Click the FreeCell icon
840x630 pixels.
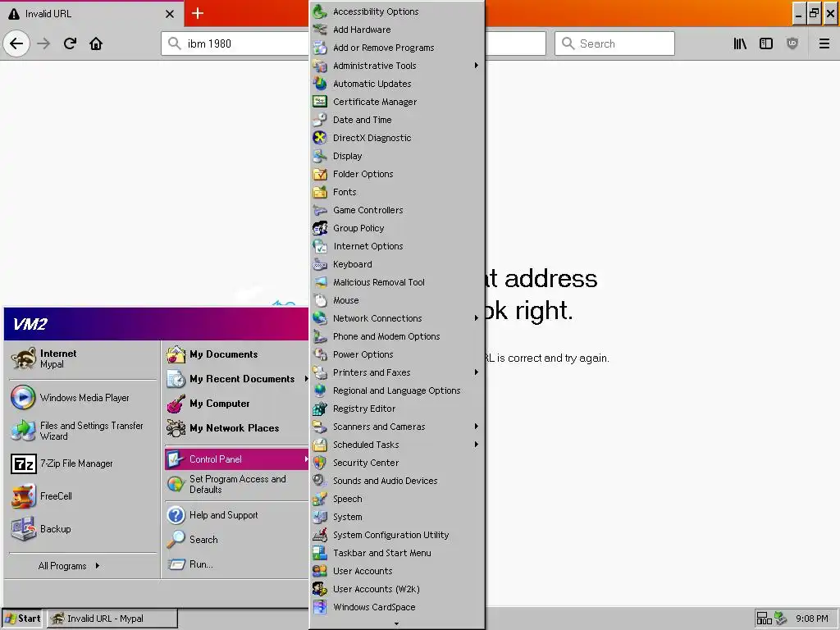(24, 496)
